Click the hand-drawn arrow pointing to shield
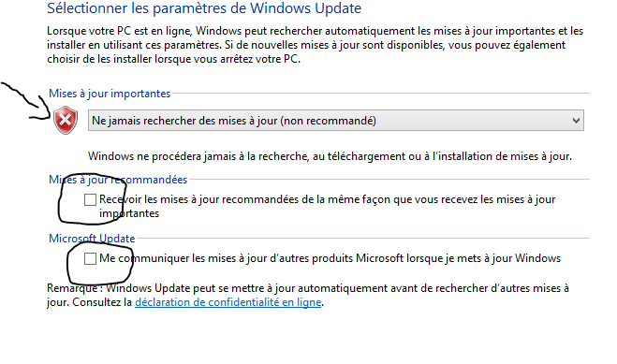This screenshot has height=364, width=617. click(25, 101)
